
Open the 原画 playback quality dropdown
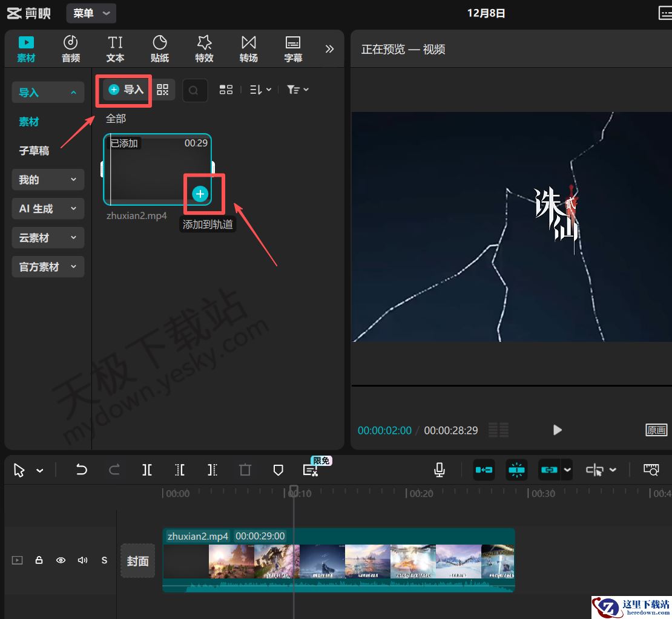tap(657, 430)
